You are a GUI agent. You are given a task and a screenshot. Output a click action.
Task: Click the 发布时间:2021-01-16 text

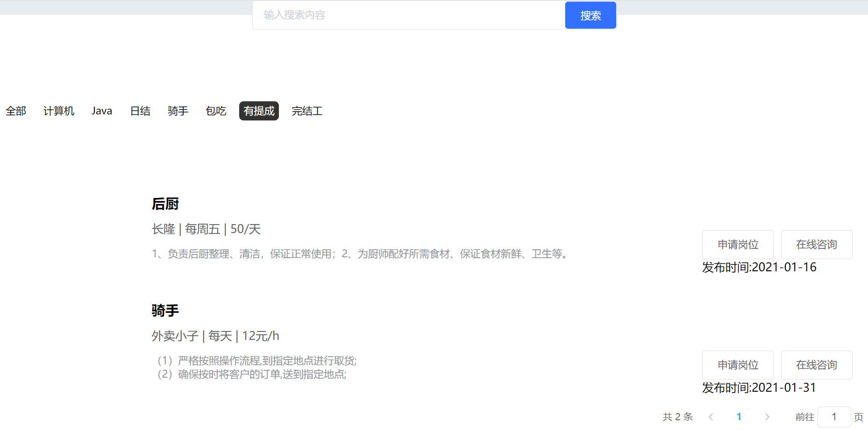(x=759, y=267)
